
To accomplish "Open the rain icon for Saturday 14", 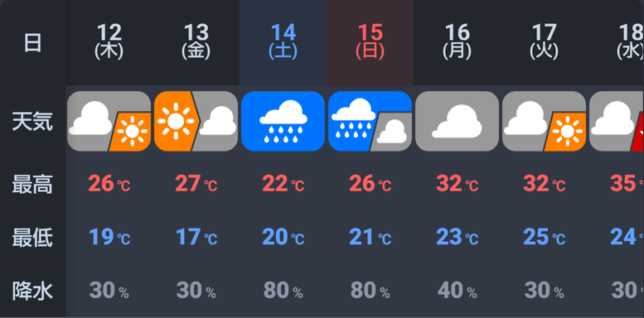I will 283,121.
